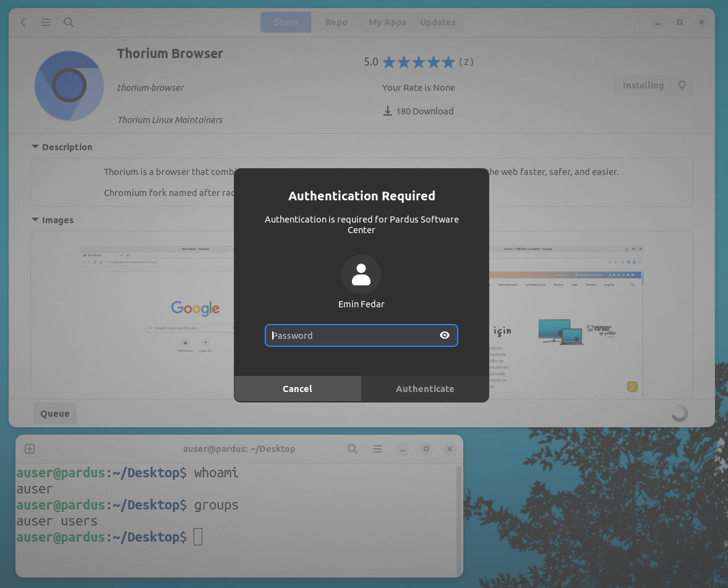Open the My Apps tab

click(x=387, y=22)
